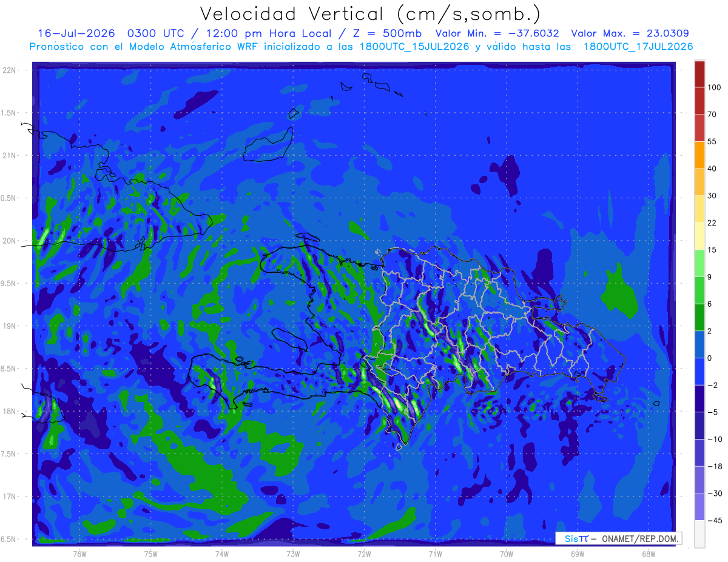Click the "100" colorbar label
This screenshot has height=562, width=728.
click(715, 87)
